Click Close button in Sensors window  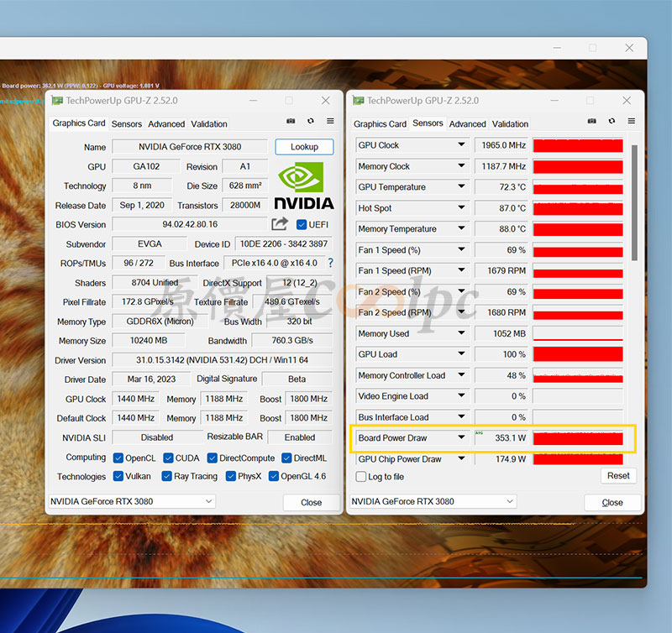click(612, 502)
